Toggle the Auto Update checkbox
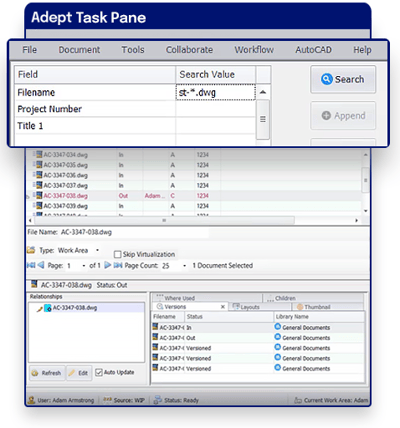The image size is (400, 428). pyautogui.click(x=99, y=372)
